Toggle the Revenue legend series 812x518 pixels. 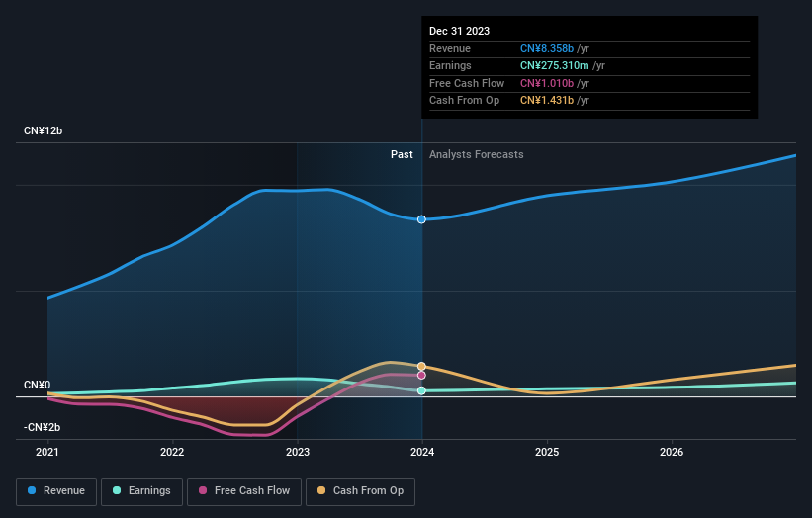(56, 491)
